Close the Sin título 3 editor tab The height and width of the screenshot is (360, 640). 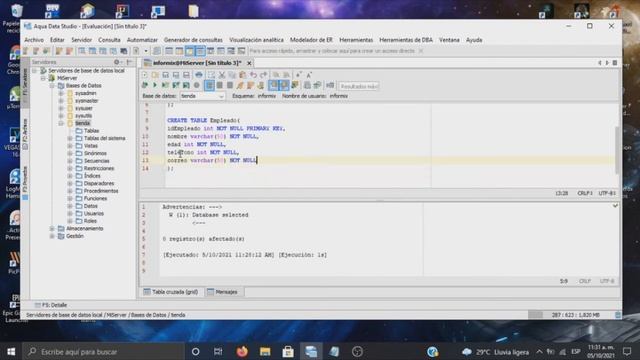point(249,63)
